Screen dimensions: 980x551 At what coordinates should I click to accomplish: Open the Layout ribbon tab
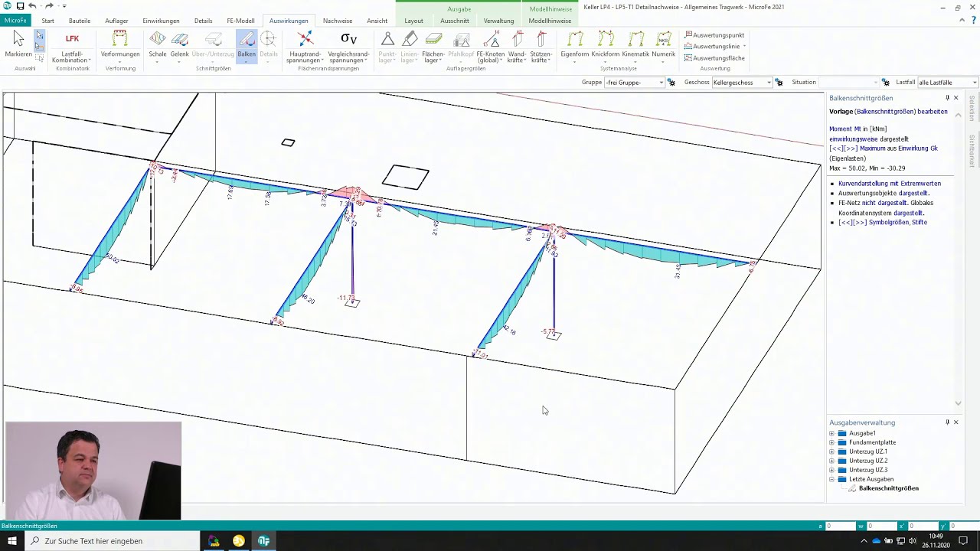(x=413, y=21)
